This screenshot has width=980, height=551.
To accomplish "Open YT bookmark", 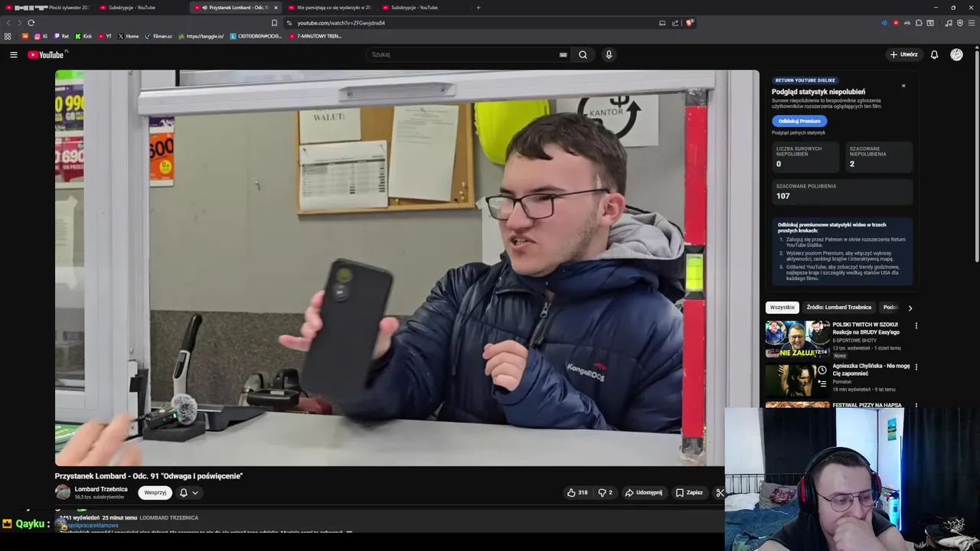I will point(105,36).
